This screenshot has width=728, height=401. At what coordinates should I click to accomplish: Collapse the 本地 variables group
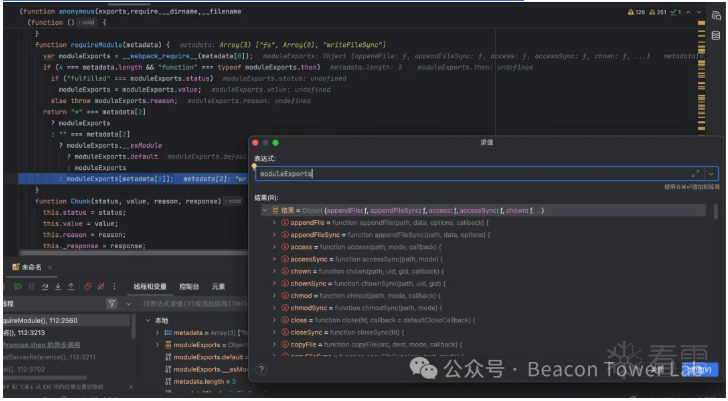tap(148, 321)
